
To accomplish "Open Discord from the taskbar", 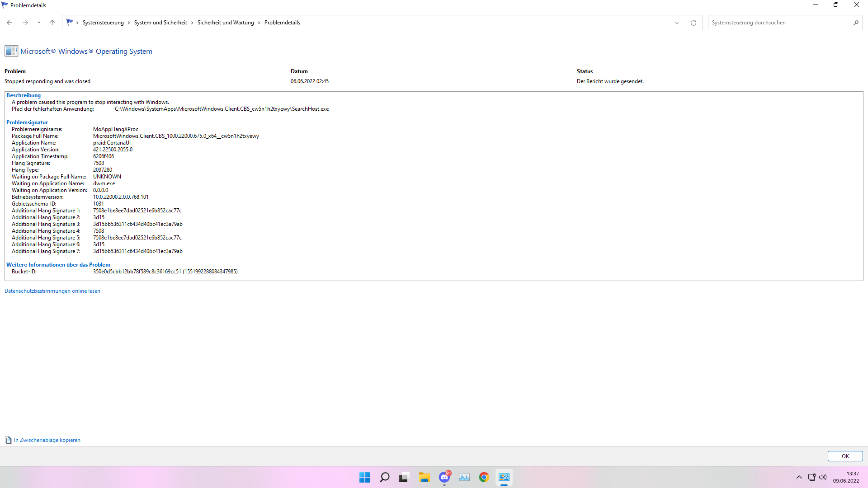I will (444, 477).
